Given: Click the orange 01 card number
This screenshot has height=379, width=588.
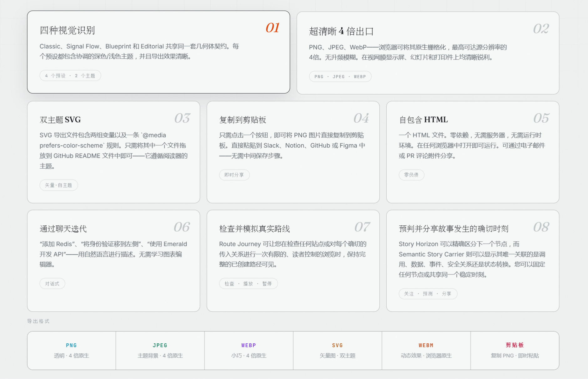Looking at the screenshot, I should (272, 28).
